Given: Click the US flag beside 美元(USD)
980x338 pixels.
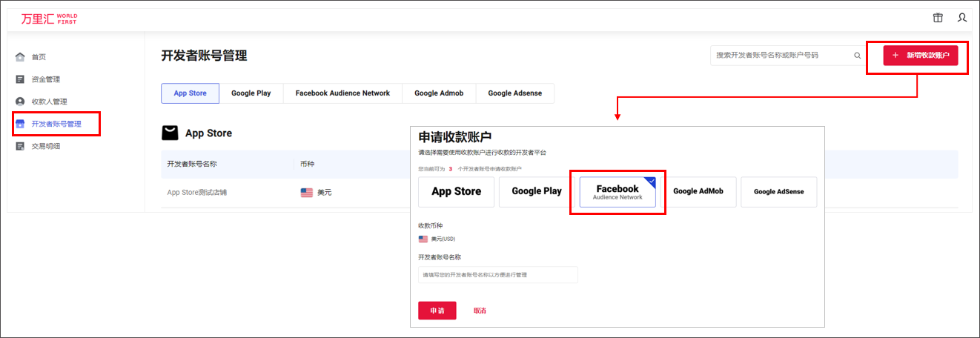Looking at the screenshot, I should click(x=423, y=239).
